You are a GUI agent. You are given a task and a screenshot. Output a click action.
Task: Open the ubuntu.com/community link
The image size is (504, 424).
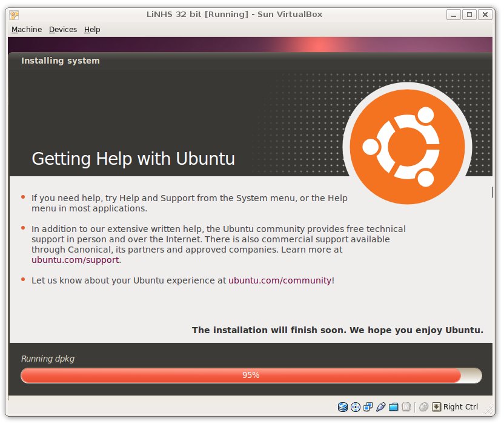[x=280, y=280]
